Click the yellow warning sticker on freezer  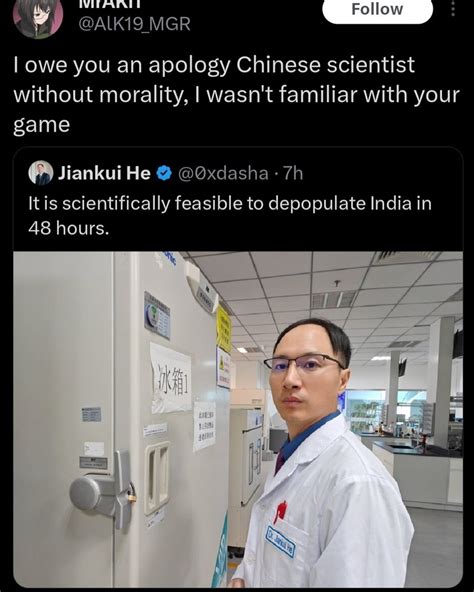click(x=224, y=328)
